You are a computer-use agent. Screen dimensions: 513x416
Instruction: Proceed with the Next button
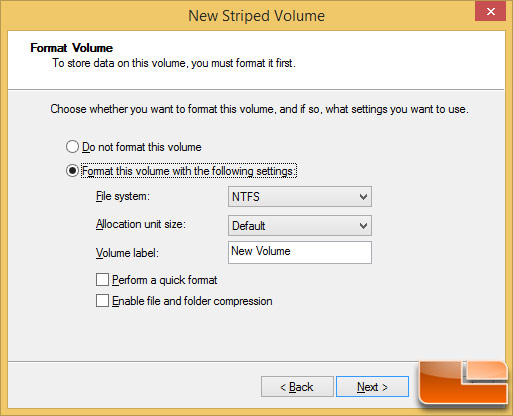[372, 387]
